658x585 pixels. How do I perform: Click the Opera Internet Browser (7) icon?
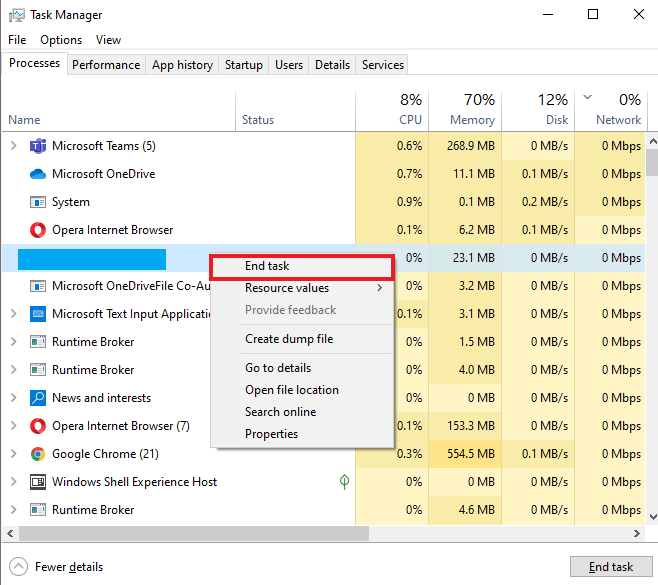[38, 426]
